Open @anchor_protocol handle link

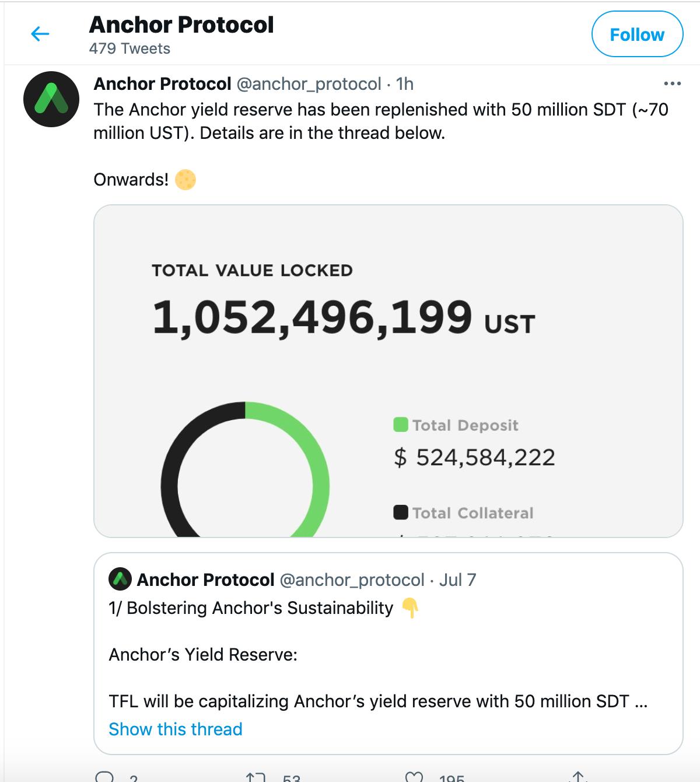[x=310, y=84]
